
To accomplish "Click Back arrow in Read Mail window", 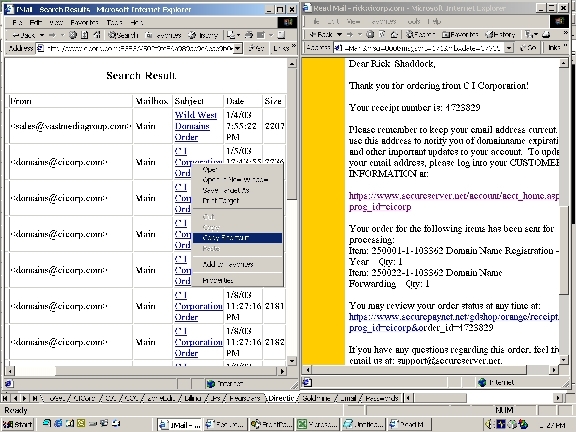I will (321, 35).
